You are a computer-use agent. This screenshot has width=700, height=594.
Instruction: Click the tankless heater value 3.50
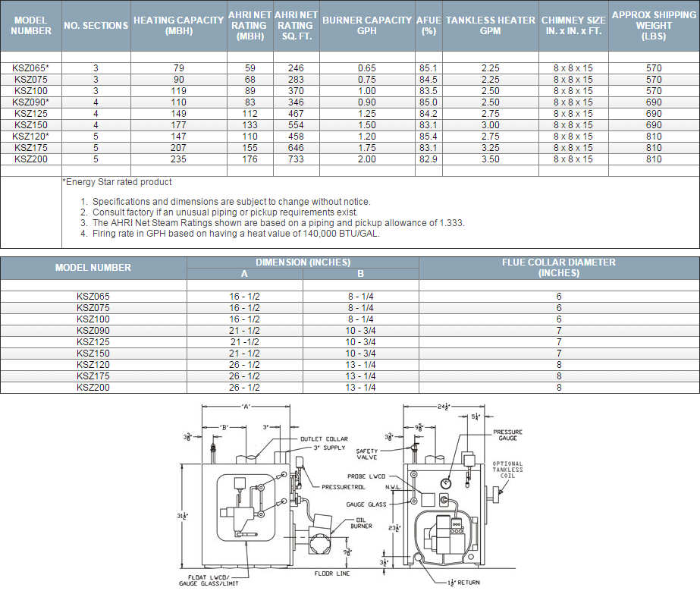490,159
